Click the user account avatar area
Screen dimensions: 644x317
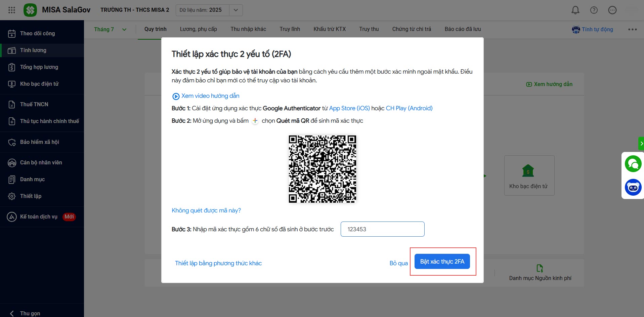[632, 10]
